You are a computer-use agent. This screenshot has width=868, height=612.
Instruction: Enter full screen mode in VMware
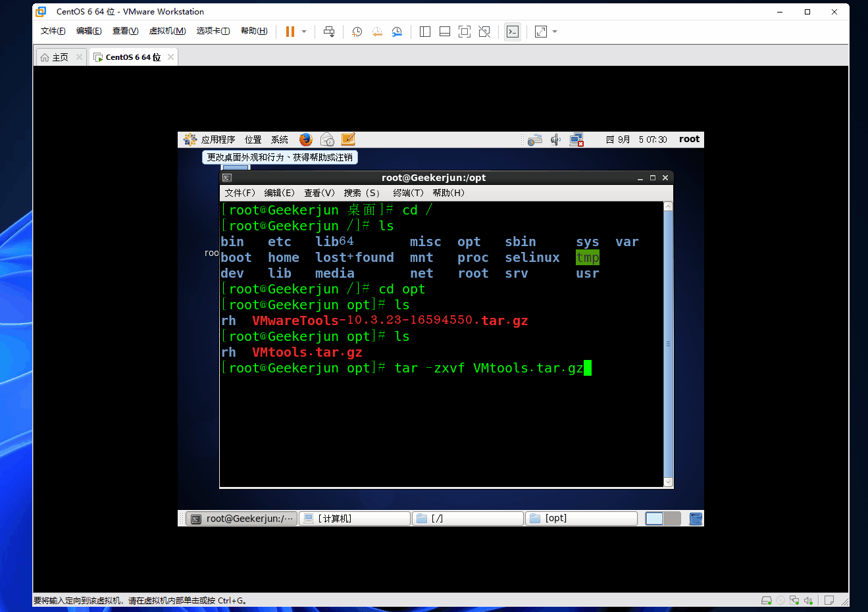[x=465, y=32]
